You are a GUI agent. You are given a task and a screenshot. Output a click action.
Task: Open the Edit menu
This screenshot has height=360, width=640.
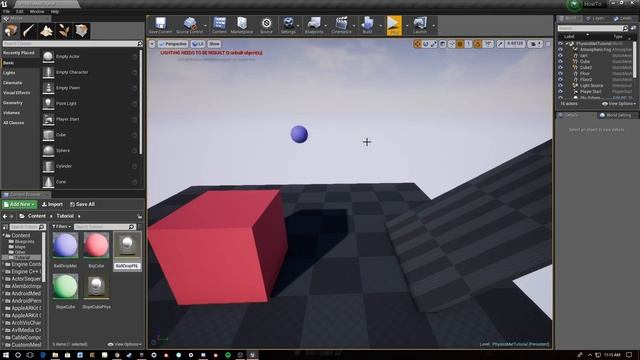point(20,11)
